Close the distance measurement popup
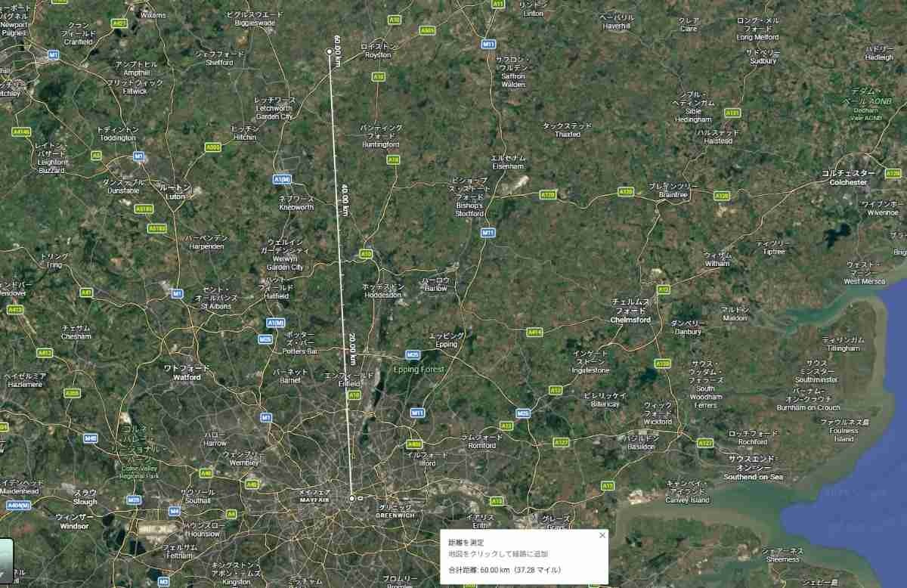Viewport: 907px width, 588px height. [x=602, y=535]
